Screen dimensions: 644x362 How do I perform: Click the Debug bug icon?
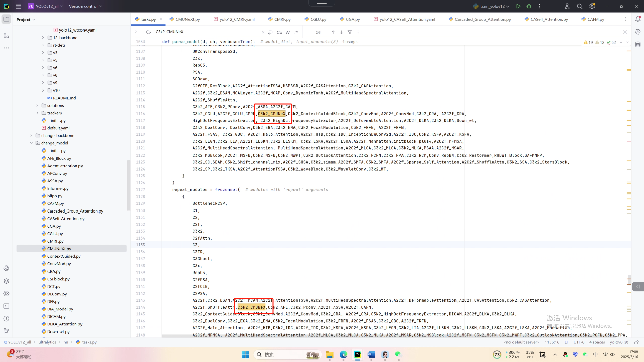(x=529, y=6)
